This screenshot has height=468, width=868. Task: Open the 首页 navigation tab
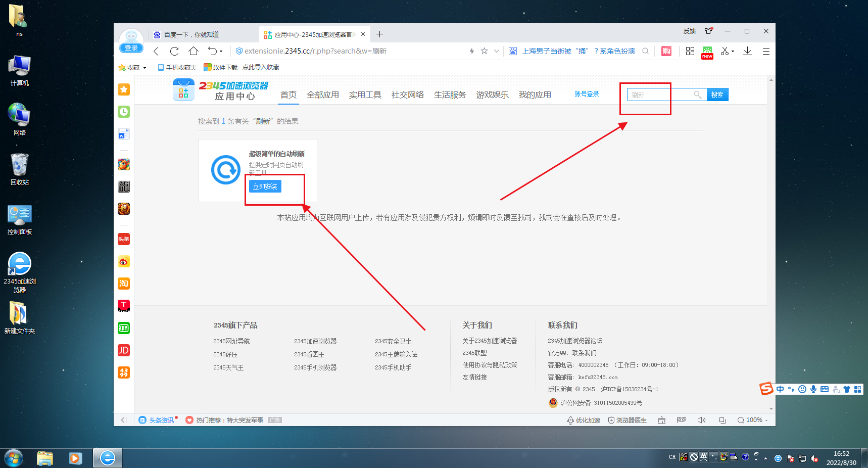coord(288,95)
